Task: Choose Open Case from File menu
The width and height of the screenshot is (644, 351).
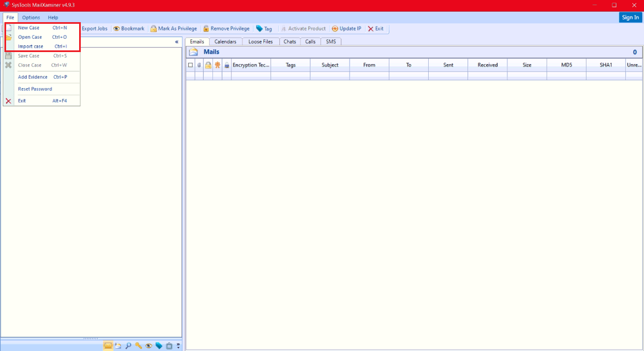Action: click(x=42, y=37)
